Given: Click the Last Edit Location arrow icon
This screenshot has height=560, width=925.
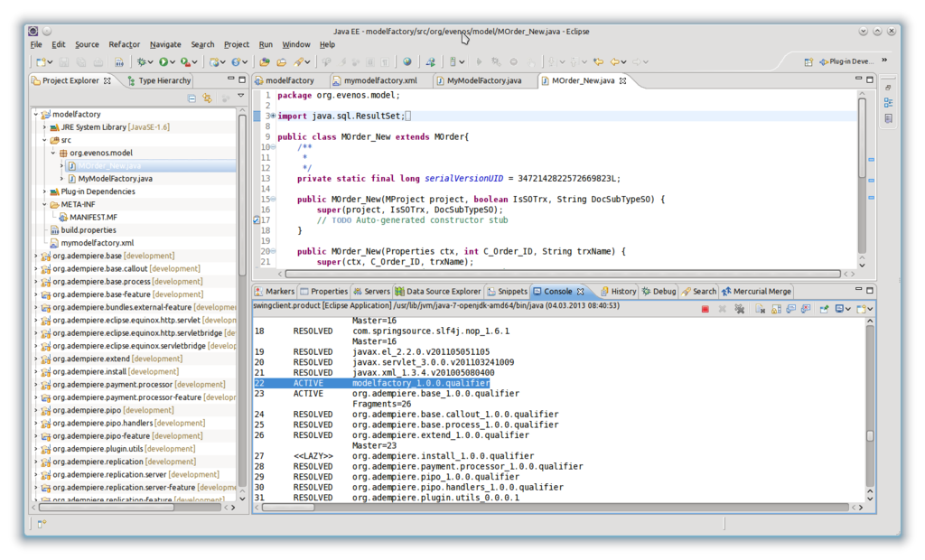Looking at the screenshot, I should [x=597, y=62].
